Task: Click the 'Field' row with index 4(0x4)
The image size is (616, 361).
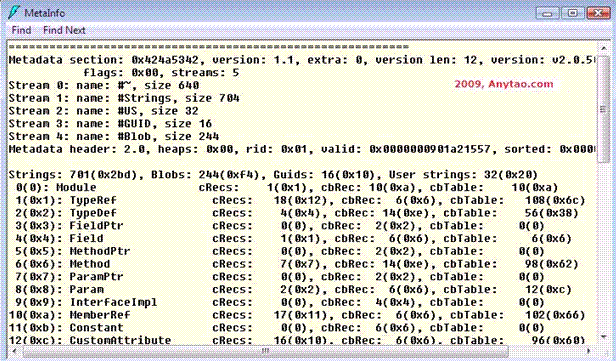Action: click(293, 238)
